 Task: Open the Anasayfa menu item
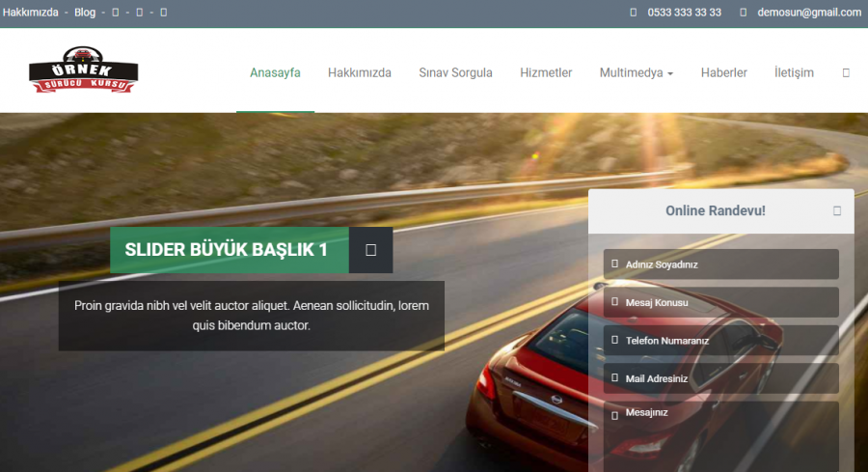coord(275,72)
